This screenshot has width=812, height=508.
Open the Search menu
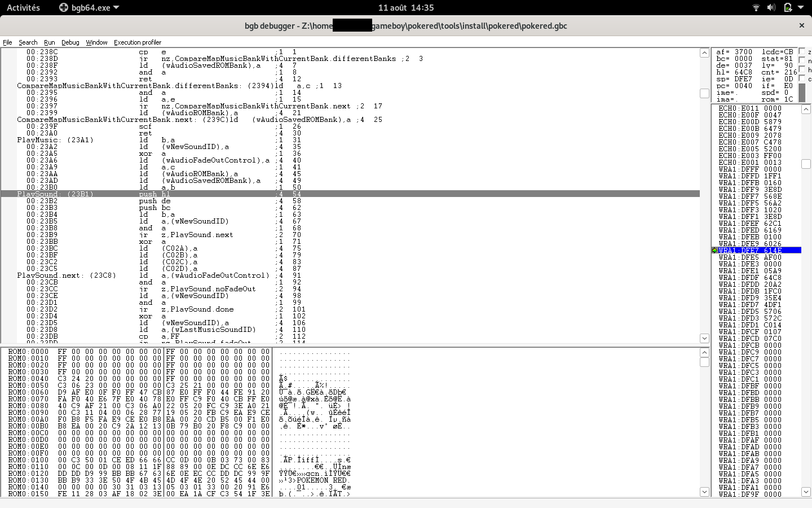(28, 42)
